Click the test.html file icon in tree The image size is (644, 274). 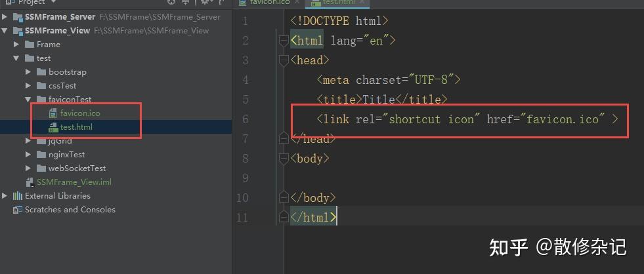pos(53,127)
